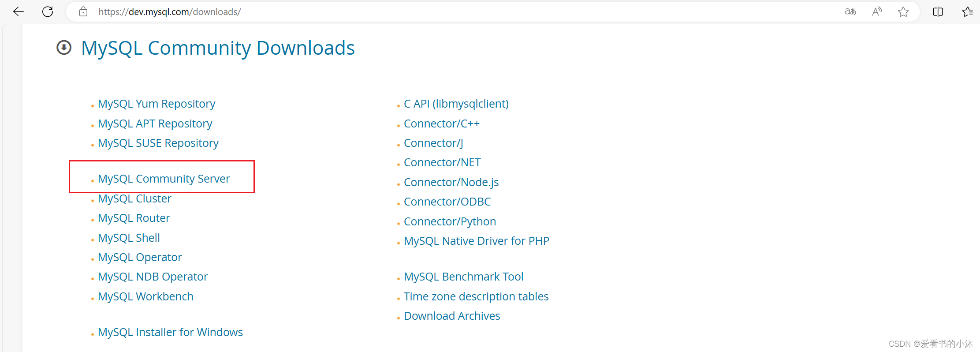This screenshot has width=980, height=352.
Task: Click the download circle icon beside heading
Action: pos(64,48)
